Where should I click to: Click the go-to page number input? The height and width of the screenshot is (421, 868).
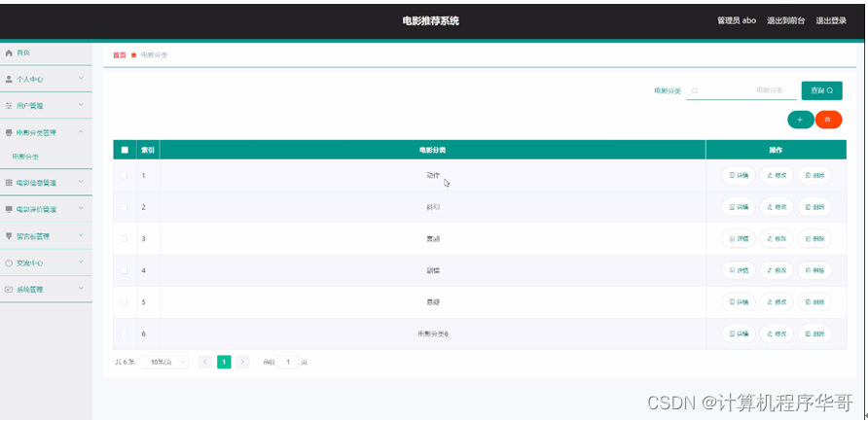[288, 363]
